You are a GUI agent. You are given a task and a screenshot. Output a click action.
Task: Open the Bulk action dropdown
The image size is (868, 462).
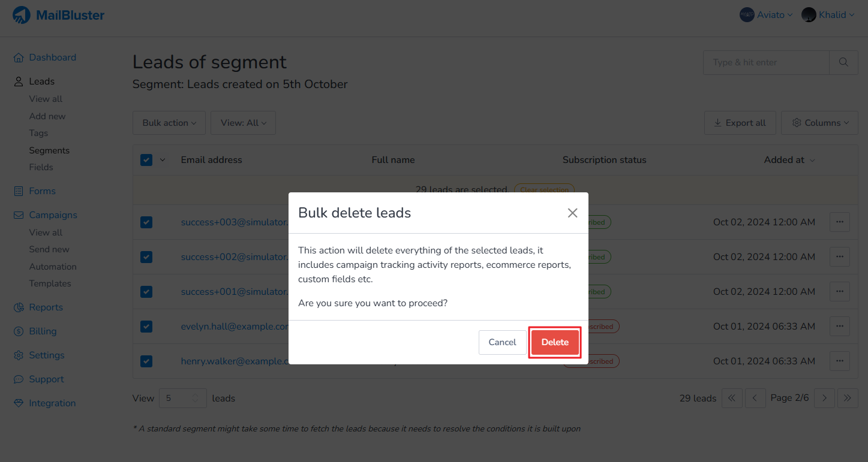pos(169,123)
